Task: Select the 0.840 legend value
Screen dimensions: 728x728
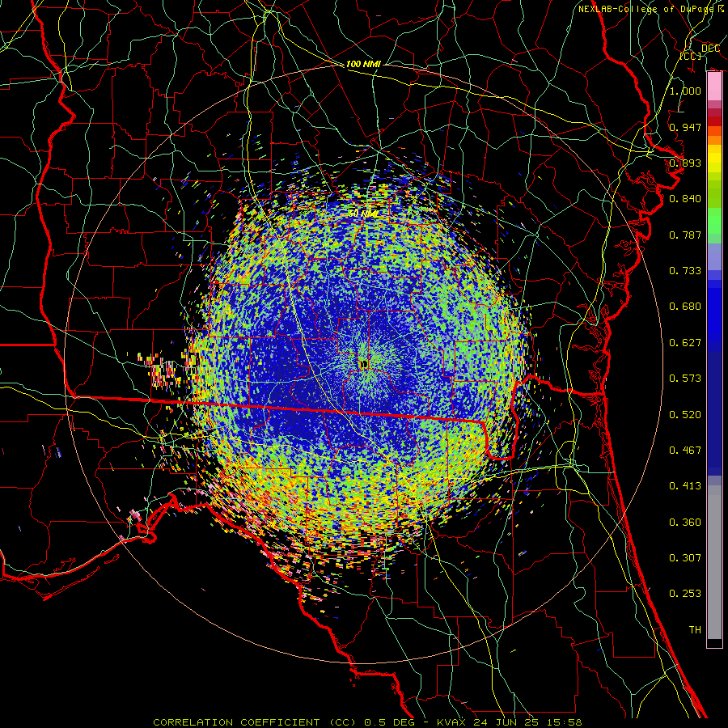Action: click(x=685, y=199)
